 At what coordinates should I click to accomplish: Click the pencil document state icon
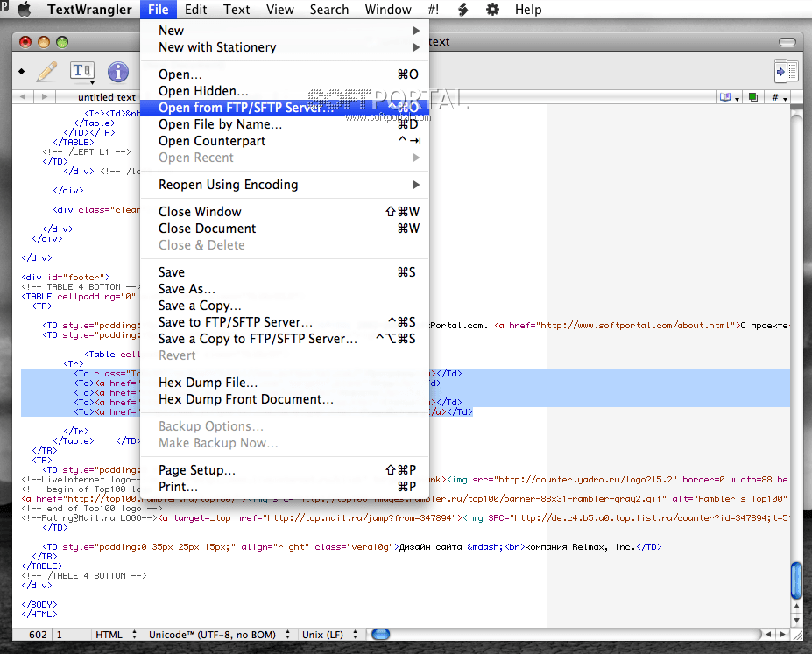pos(46,72)
